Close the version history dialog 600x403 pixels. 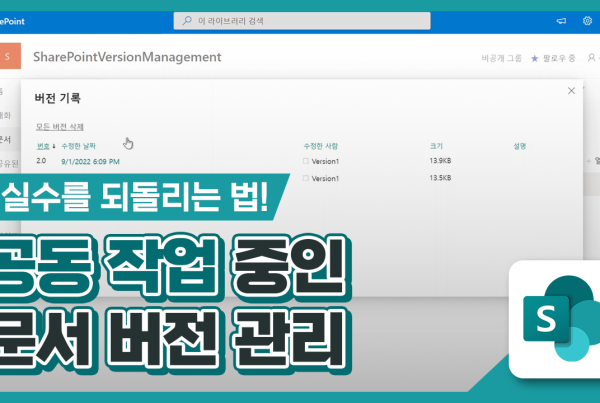pyautogui.click(x=571, y=91)
